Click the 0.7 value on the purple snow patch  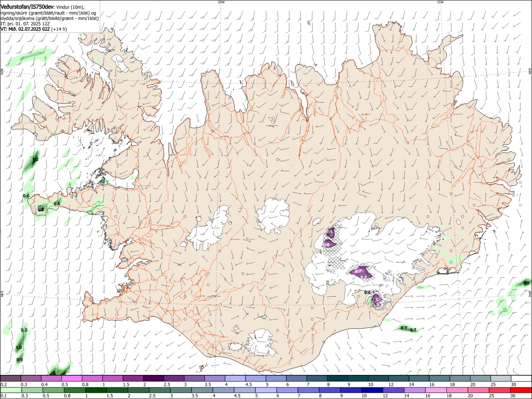pos(358,271)
